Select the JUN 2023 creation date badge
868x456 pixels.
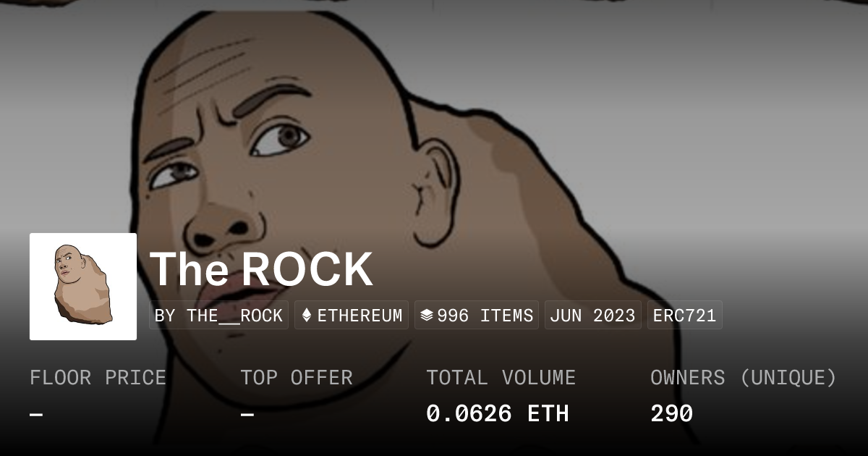[x=592, y=316]
